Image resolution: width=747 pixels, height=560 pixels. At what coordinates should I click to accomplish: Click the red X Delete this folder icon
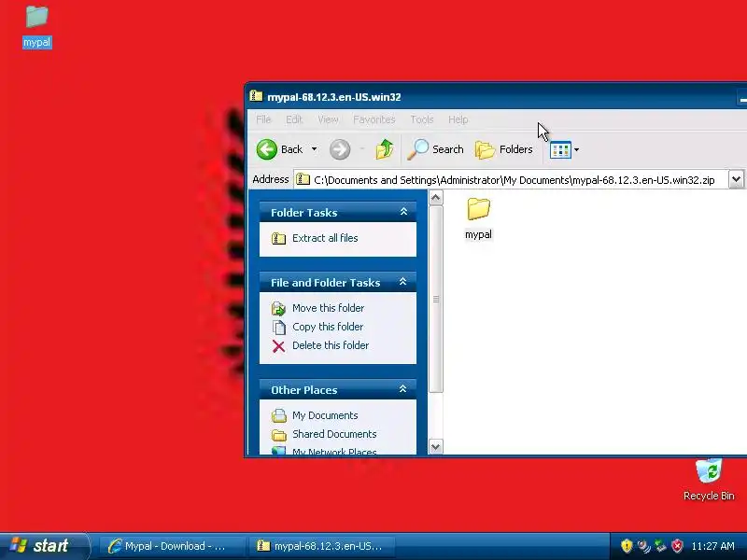(278, 346)
